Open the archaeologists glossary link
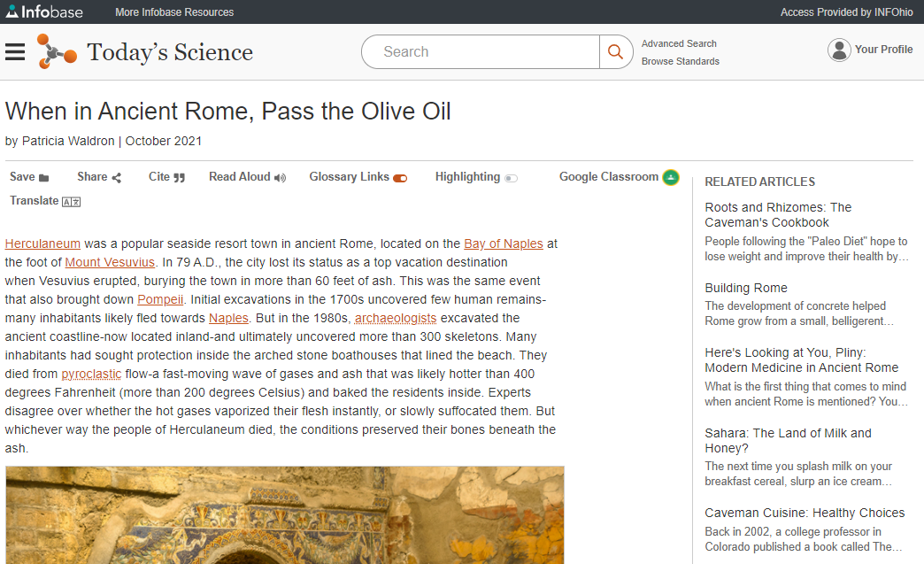The height and width of the screenshot is (564, 924). [x=396, y=318]
